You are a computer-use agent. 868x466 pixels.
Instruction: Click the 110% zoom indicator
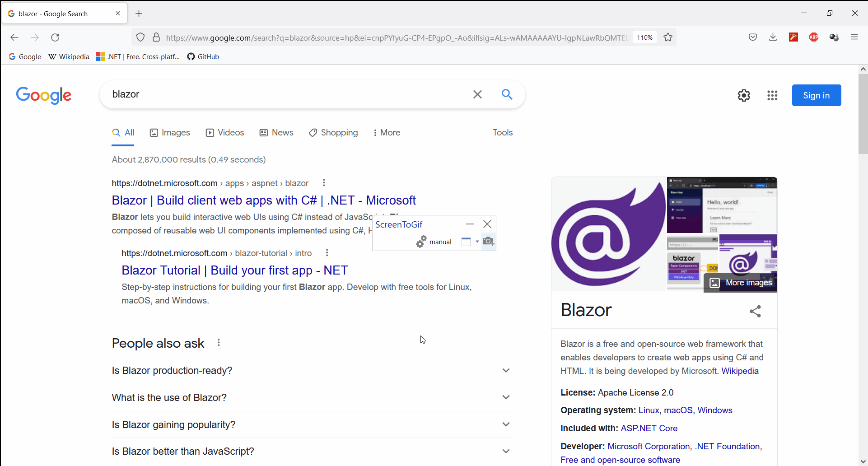644,37
